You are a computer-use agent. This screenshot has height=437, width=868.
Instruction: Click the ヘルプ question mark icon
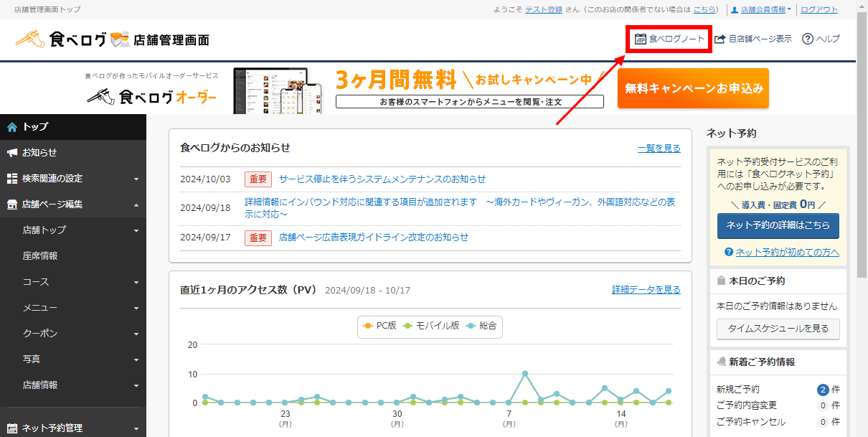[807, 39]
